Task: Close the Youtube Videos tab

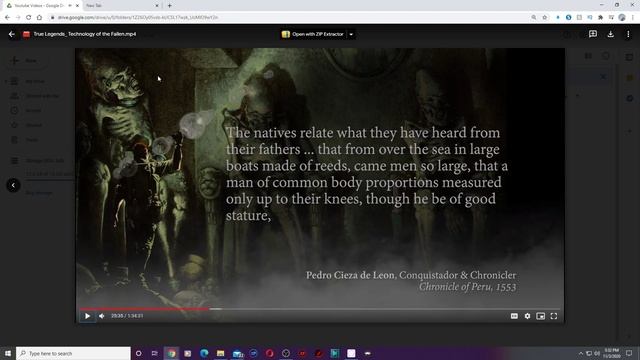Action: [x=77, y=6]
